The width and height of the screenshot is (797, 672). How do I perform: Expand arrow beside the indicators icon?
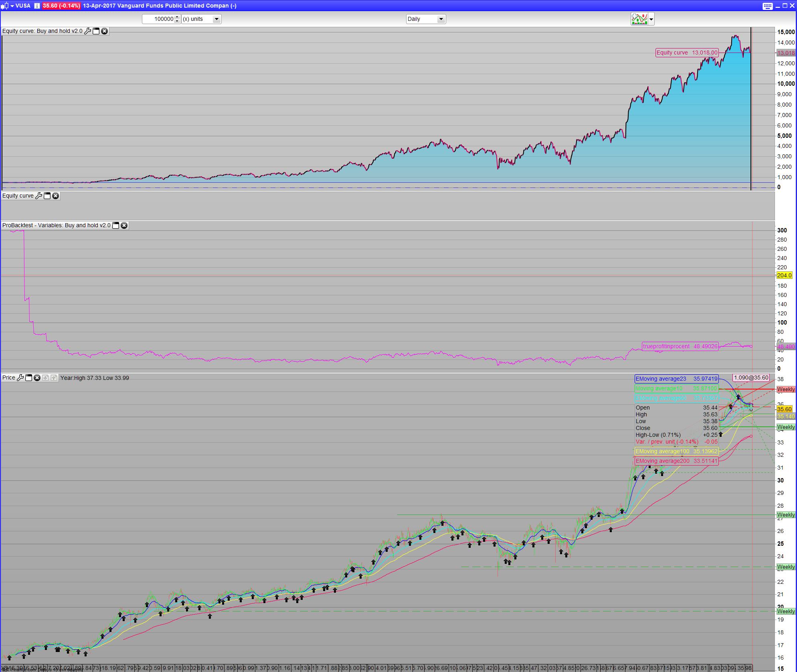(651, 19)
